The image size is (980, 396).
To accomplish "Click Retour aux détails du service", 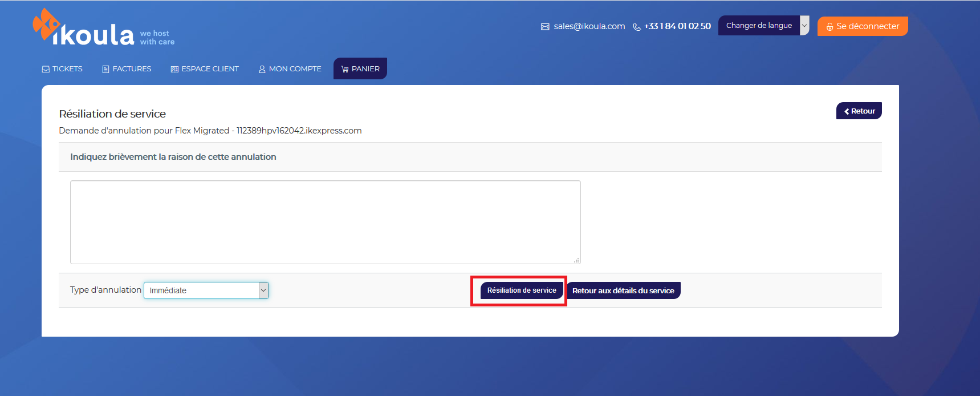I will point(623,290).
